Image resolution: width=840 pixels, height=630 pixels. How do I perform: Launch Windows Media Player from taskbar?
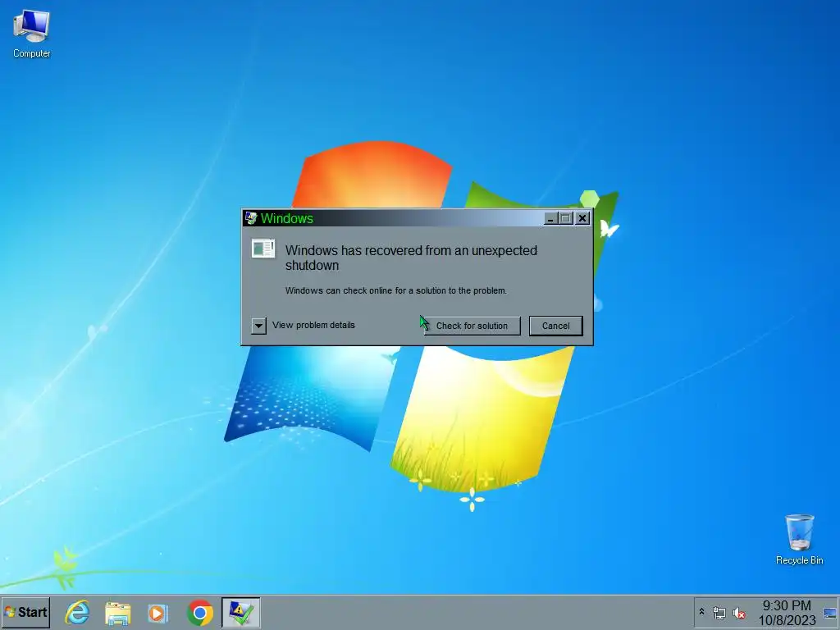click(158, 613)
